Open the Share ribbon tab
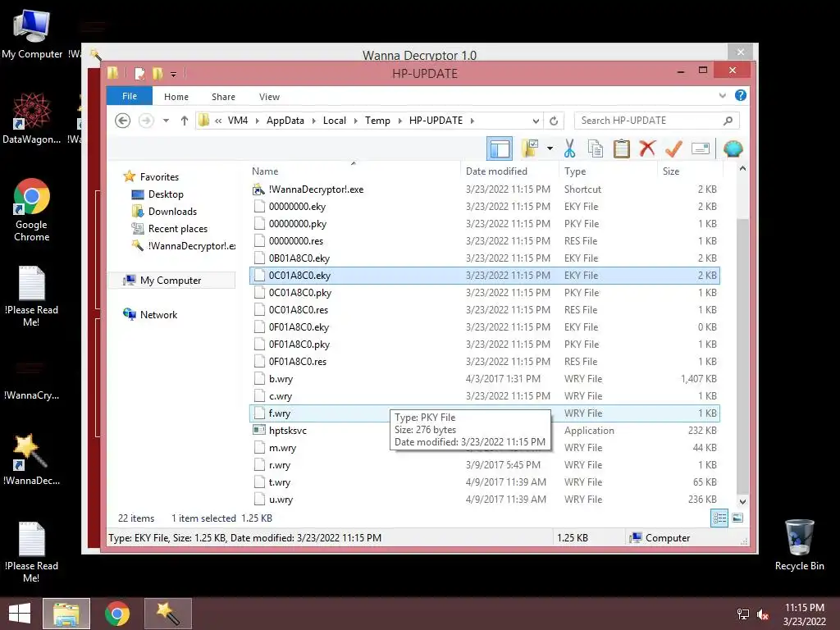Screen dimensions: 840x630 [x=223, y=97]
